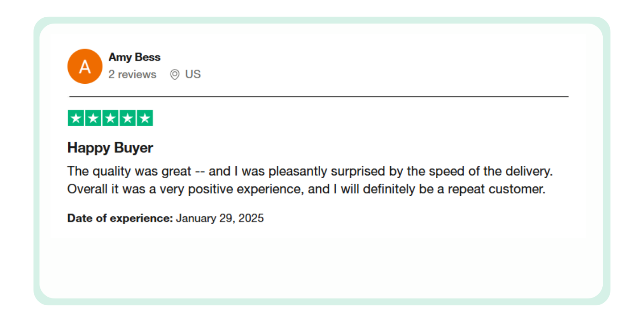The image size is (644, 322).
Task: Click the review line starting "The quality"
Action: (309, 171)
